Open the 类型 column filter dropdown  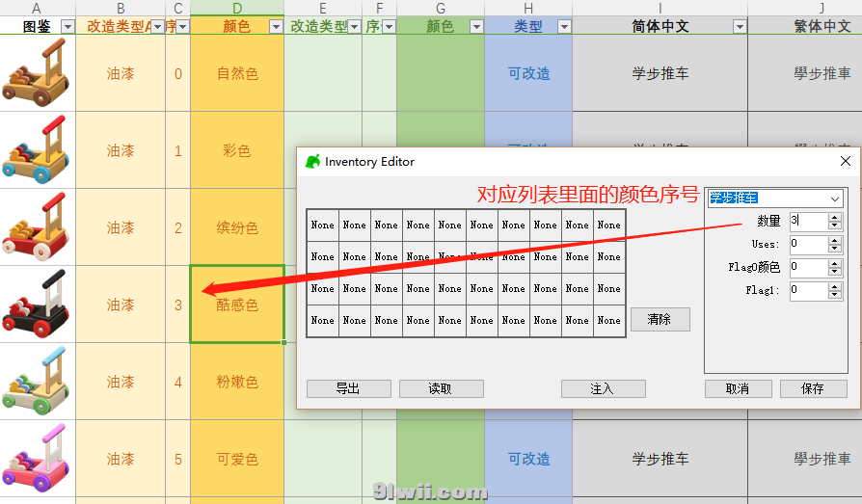[x=563, y=27]
